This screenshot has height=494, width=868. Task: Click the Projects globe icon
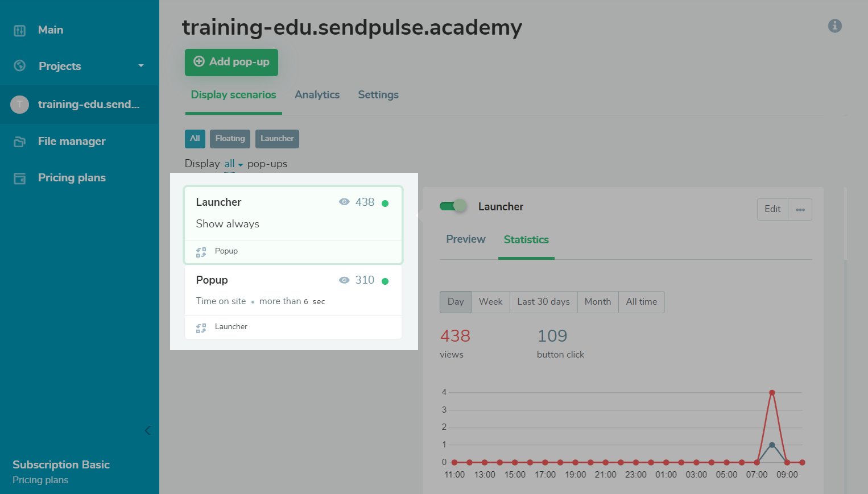[20, 66]
